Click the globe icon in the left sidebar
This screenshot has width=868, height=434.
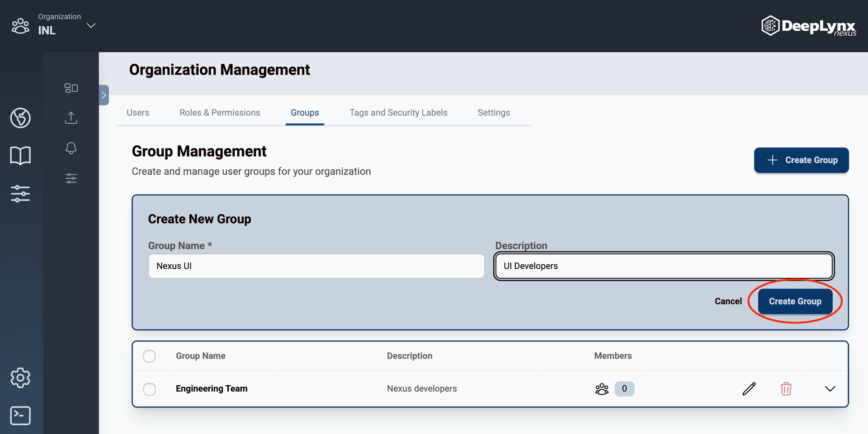[x=20, y=118]
